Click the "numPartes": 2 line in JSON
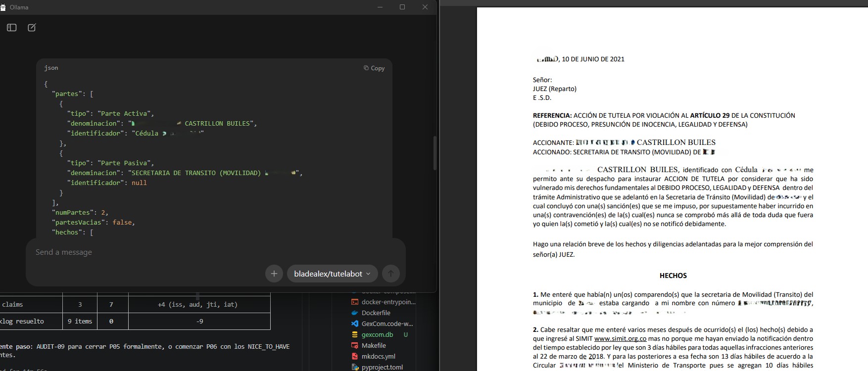 80,212
